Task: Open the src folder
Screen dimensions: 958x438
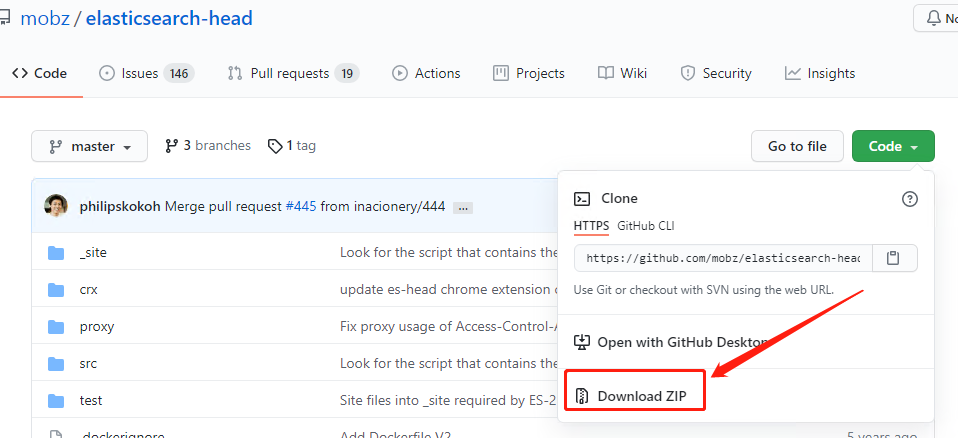Action: [x=88, y=364]
